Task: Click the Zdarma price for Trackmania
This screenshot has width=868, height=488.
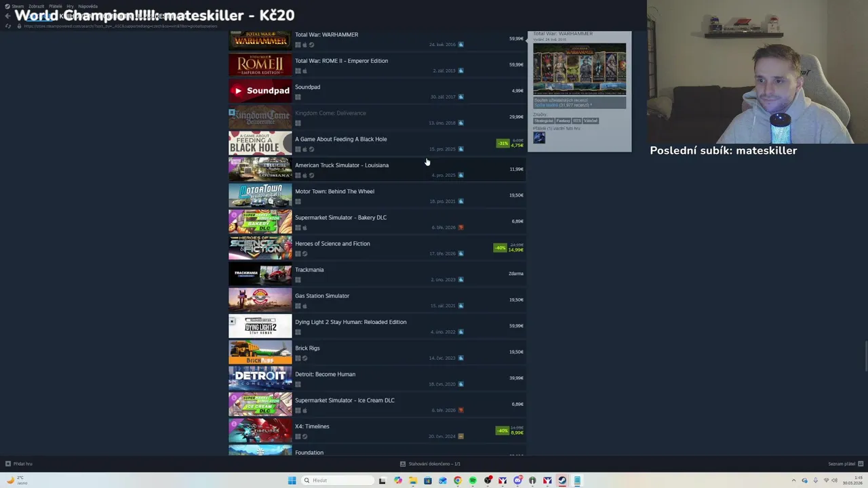Action: (516, 274)
